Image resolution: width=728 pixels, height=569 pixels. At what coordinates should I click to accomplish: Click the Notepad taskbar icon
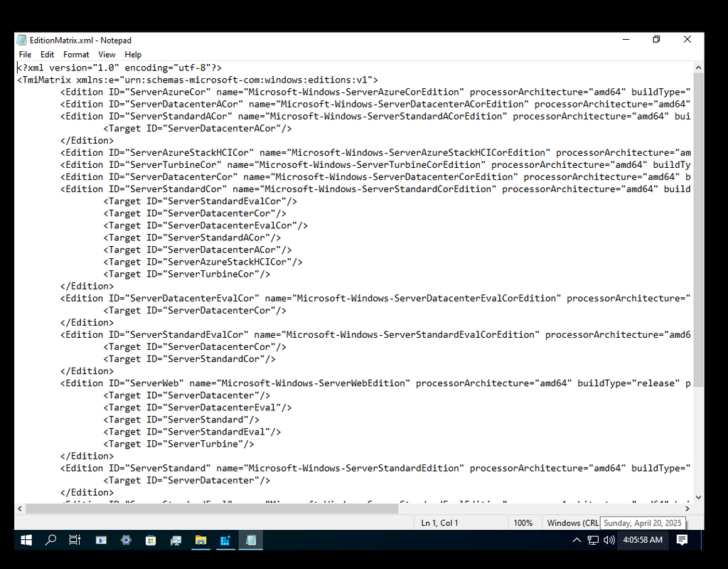(x=251, y=540)
